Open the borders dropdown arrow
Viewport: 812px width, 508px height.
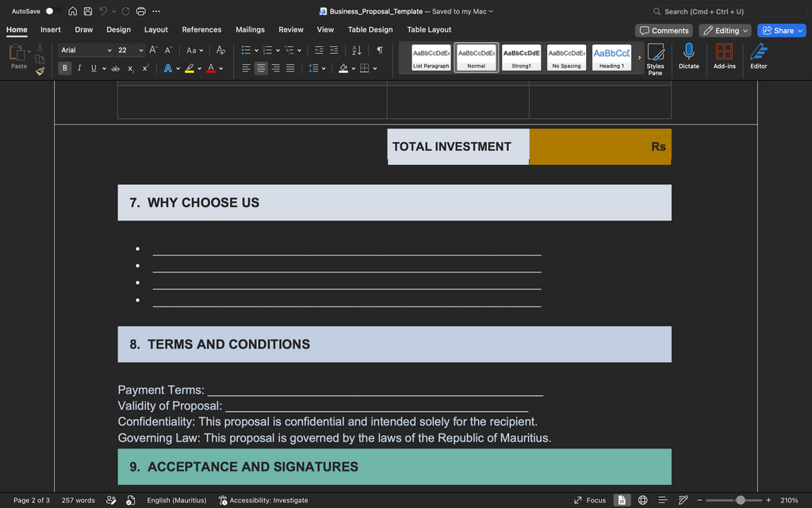coord(375,68)
